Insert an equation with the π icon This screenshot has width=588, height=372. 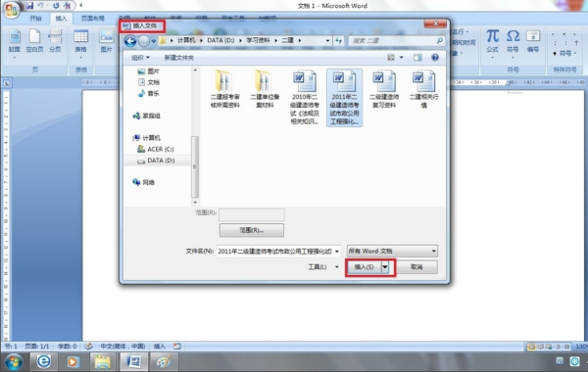(492, 41)
